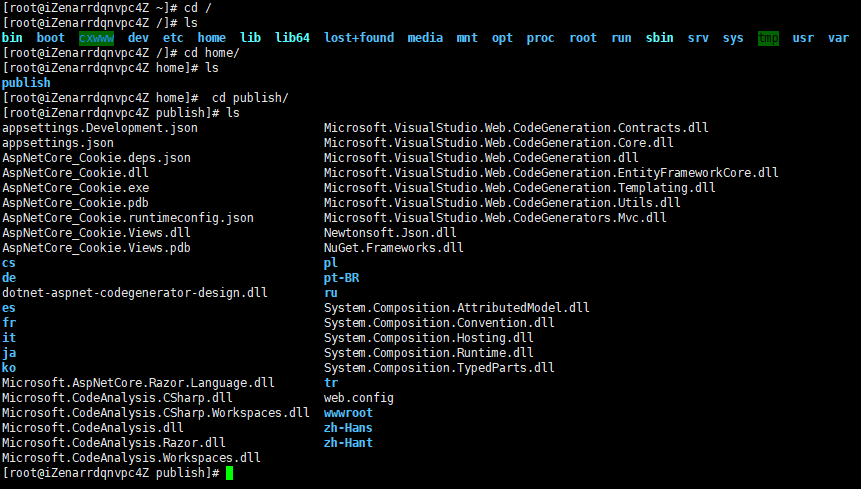Select the publish directory entry
The image size is (861, 489).
(x=26, y=83)
